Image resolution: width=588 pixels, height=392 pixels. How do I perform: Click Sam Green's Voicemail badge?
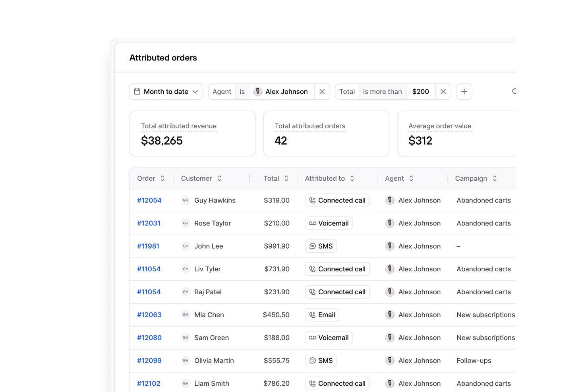pyautogui.click(x=329, y=338)
